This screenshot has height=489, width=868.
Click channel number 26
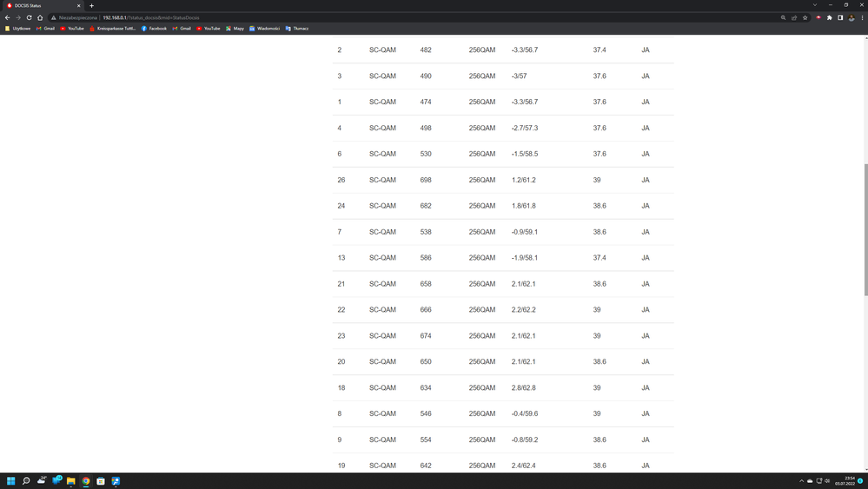click(x=341, y=180)
